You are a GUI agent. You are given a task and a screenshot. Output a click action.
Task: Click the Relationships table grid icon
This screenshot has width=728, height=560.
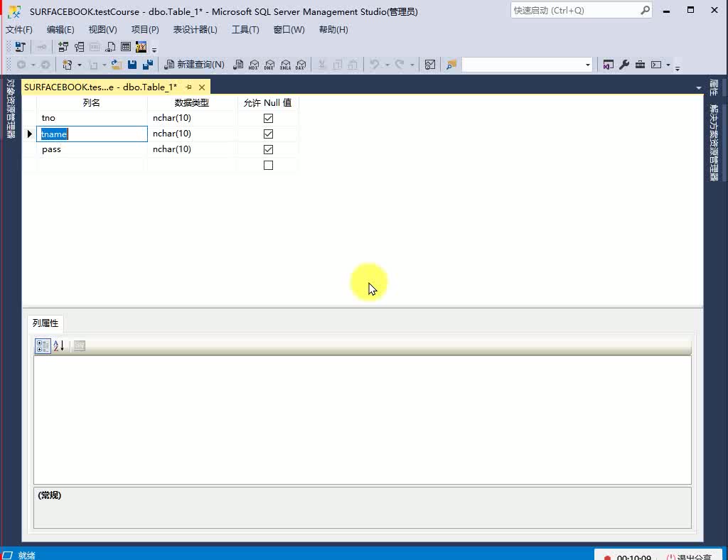pyautogui.click(x=125, y=47)
